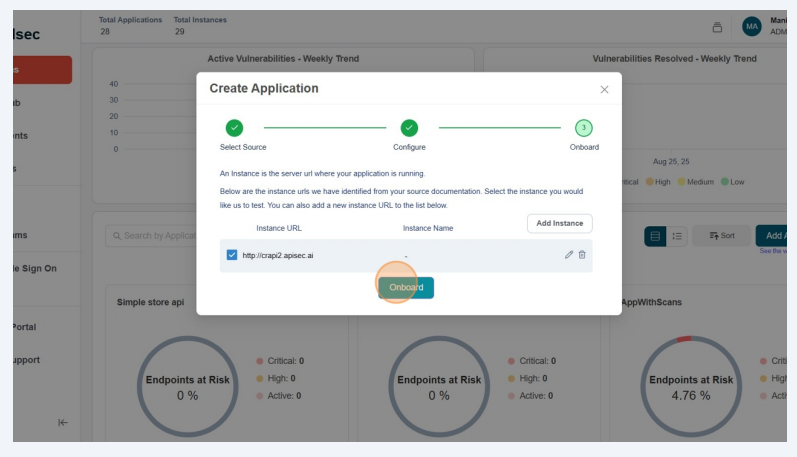This screenshot has height=457, width=797.
Task: Click the Search by Application field
Action: point(150,236)
